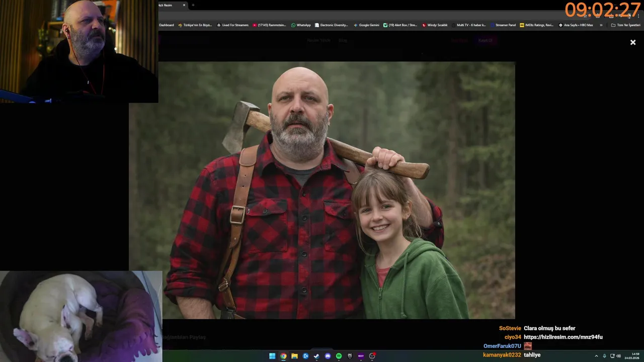The height and width of the screenshot is (362, 644).
Task: Open the Türkiye'nin En Büyü... bookmark
Action: coord(195,25)
